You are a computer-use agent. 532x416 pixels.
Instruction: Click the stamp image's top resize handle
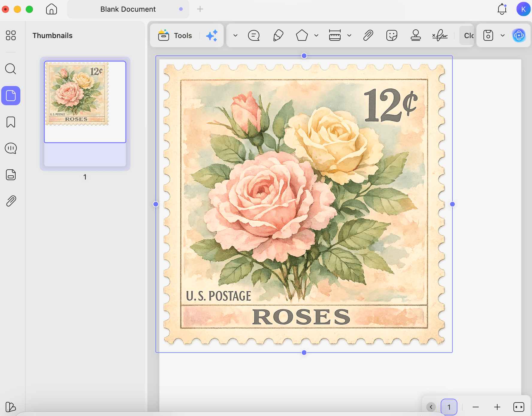point(304,56)
